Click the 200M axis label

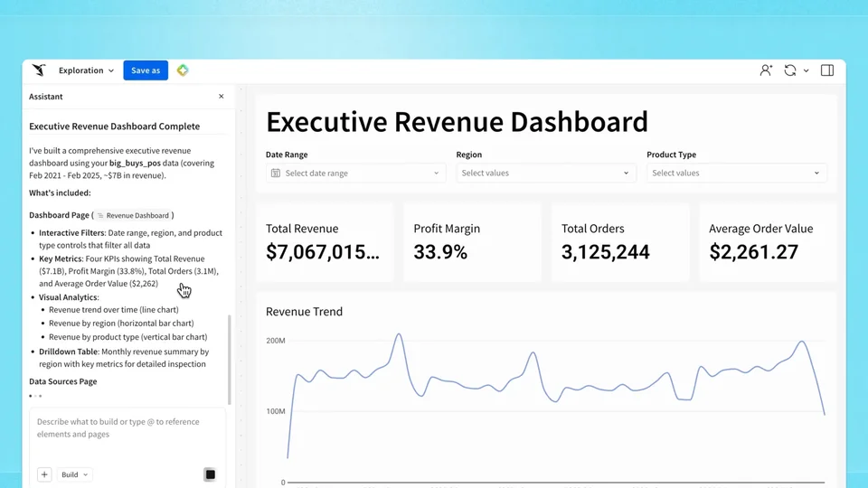pyautogui.click(x=276, y=341)
